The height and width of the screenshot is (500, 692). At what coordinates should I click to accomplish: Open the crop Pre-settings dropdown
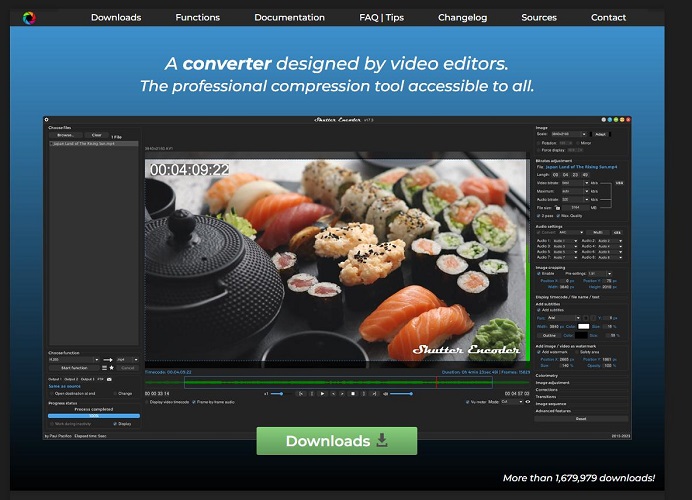coord(600,274)
